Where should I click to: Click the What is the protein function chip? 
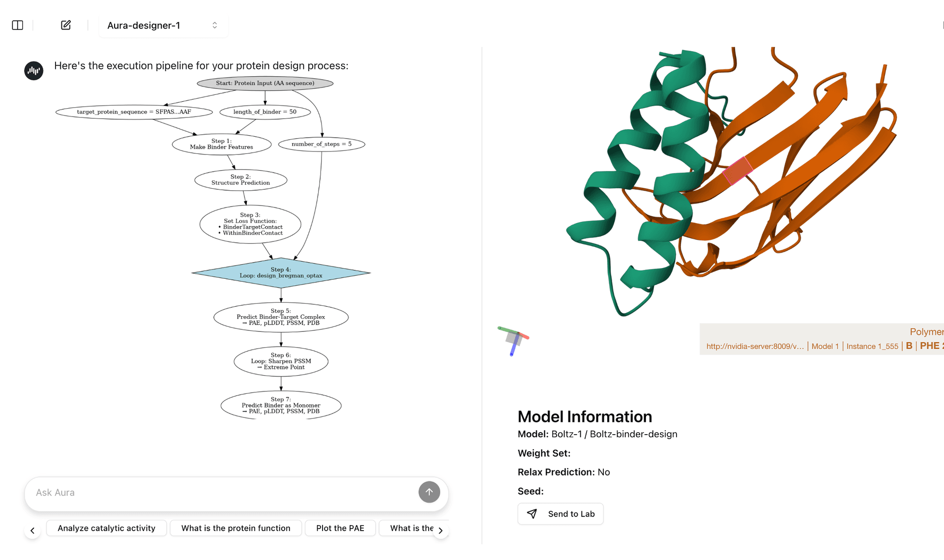236,528
